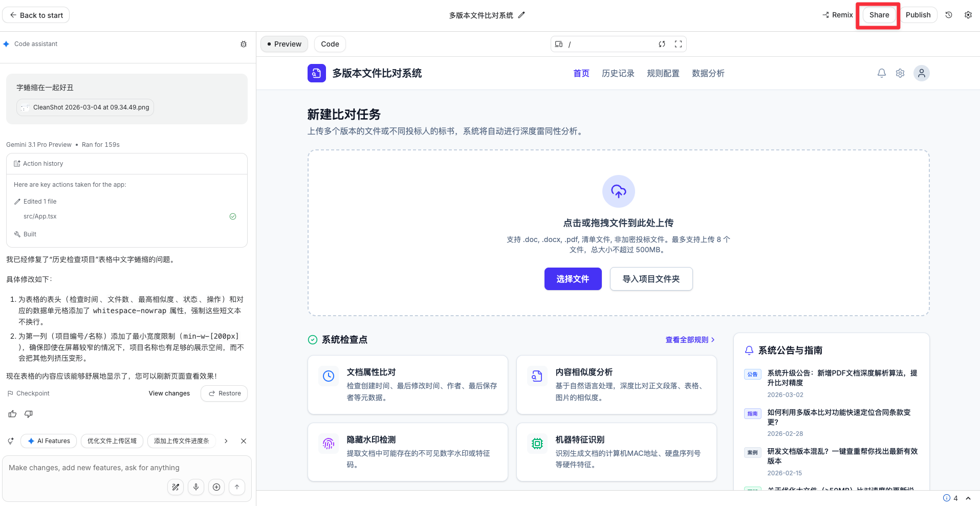Switch to the Code tab
The height and width of the screenshot is (506, 980).
(330, 44)
